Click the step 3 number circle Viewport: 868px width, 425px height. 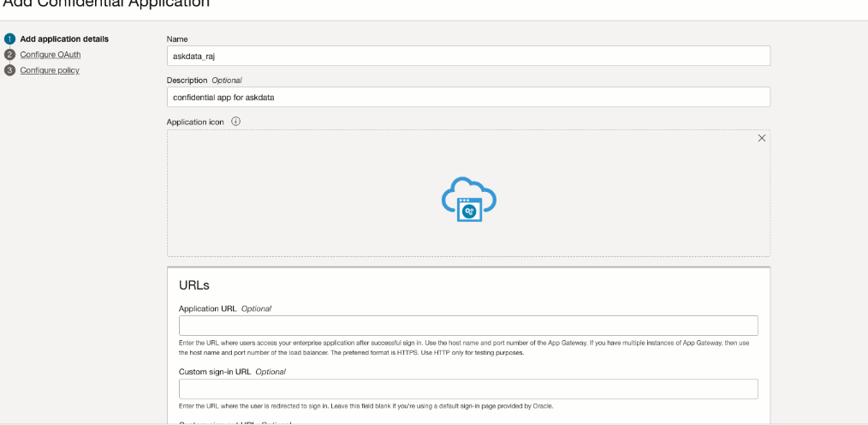[x=10, y=70]
